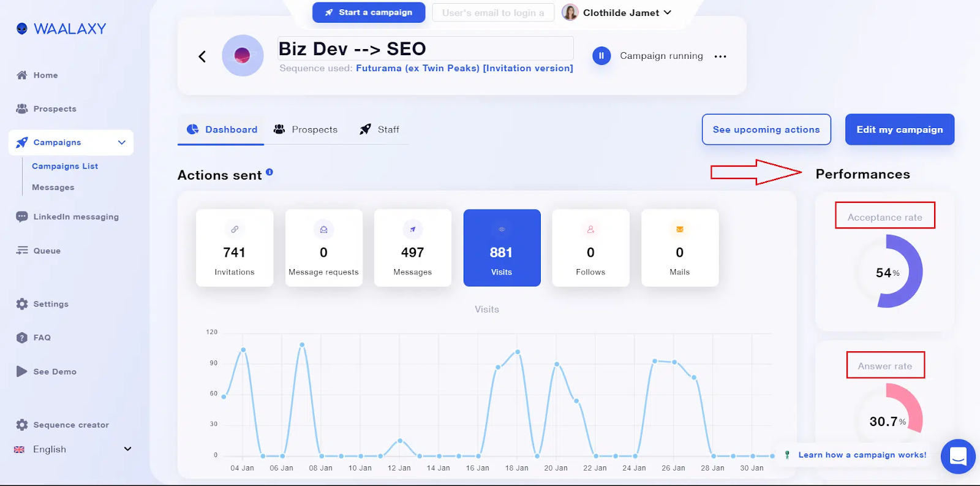Go back using the left chevron arrow

point(202,56)
